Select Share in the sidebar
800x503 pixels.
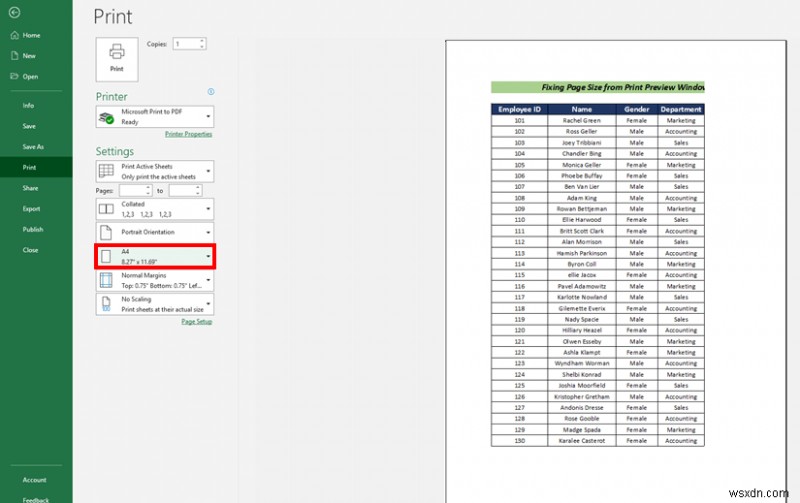coord(30,188)
